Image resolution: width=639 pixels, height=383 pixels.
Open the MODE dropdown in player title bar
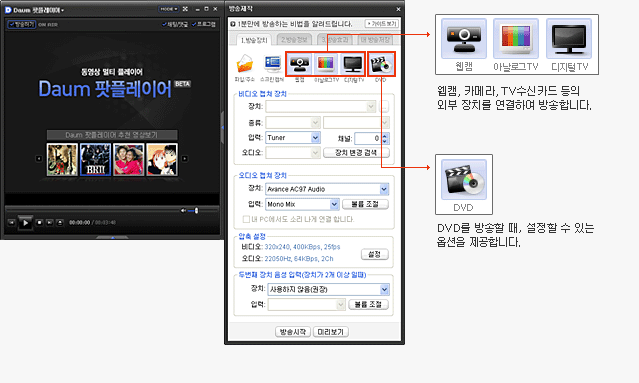[x=168, y=9]
